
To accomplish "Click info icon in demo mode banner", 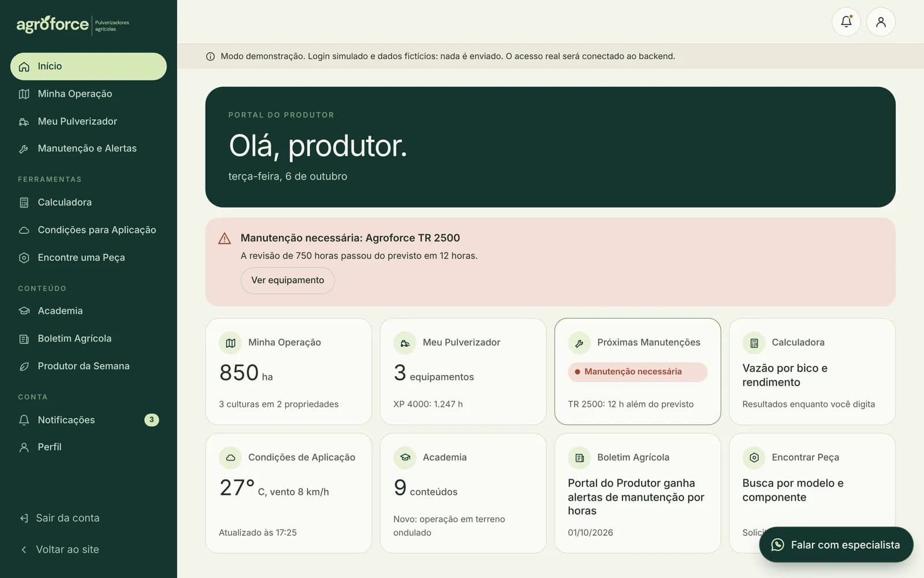I will click(210, 57).
